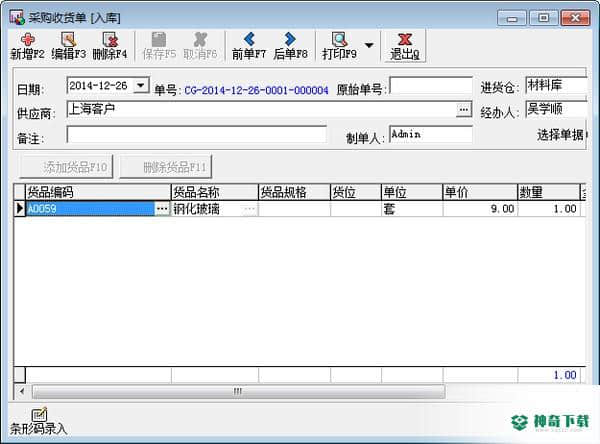Screen dimensions: 600x444
Task: Open supplier lookup ellipsis button
Action: (464, 109)
